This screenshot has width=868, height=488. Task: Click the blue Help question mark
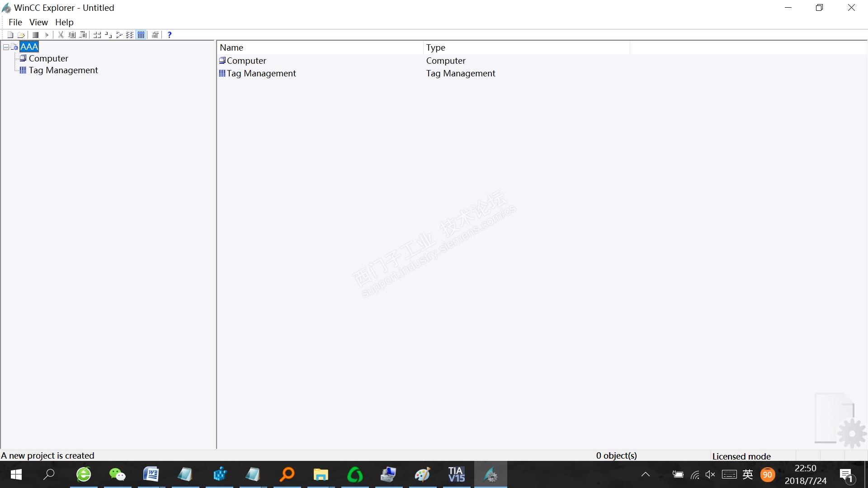point(170,35)
